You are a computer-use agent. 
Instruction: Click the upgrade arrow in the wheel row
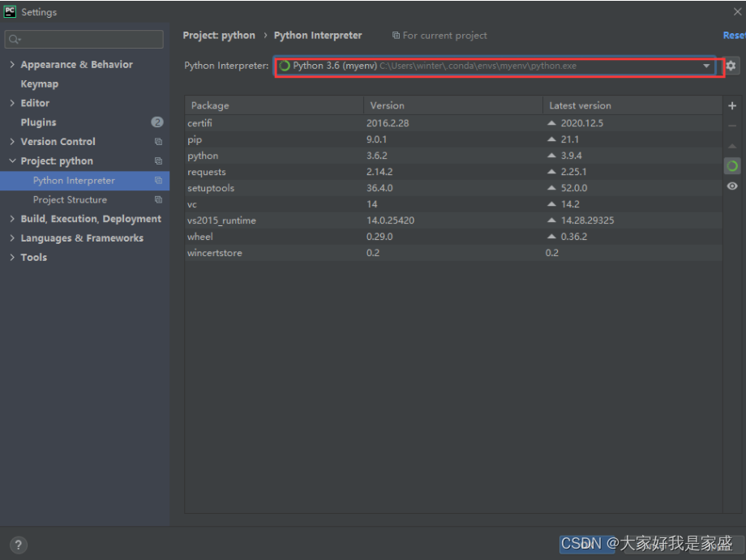point(551,237)
